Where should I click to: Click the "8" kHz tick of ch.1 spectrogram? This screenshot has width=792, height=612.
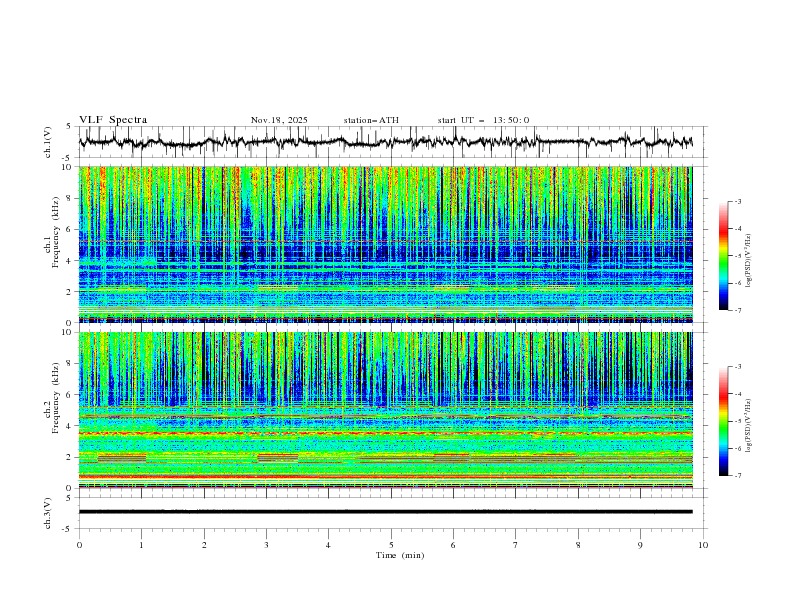pos(70,198)
